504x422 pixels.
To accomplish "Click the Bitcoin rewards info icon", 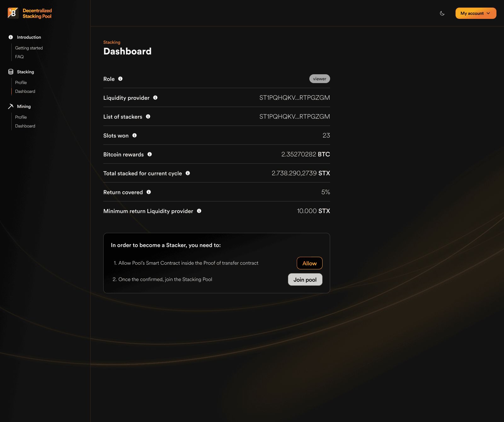I will pyautogui.click(x=150, y=154).
